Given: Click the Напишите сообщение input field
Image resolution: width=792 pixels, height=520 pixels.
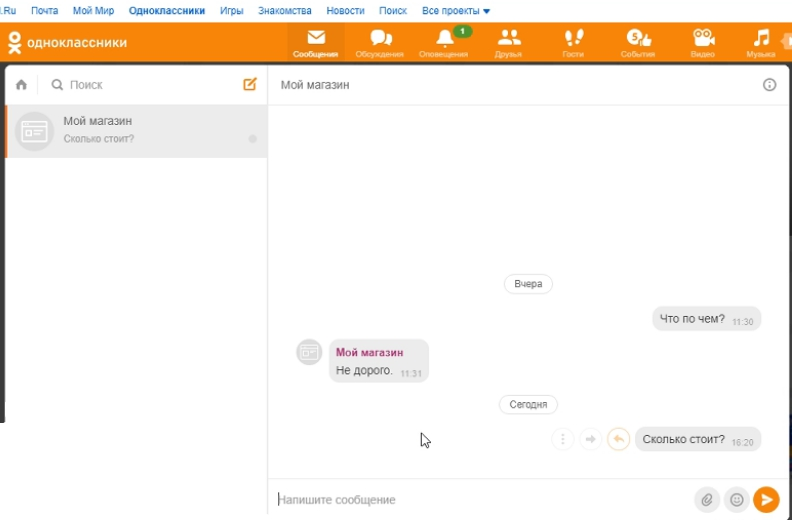Looking at the screenshot, I should pos(482,500).
